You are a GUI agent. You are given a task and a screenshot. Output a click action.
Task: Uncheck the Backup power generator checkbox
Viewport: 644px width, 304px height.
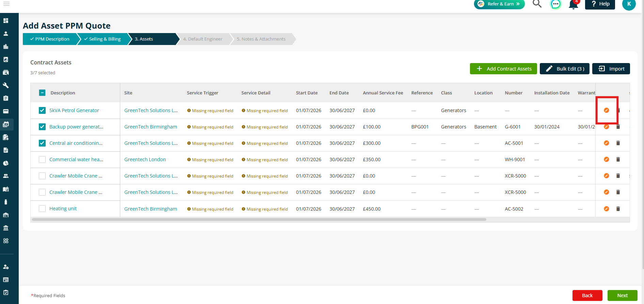42,127
